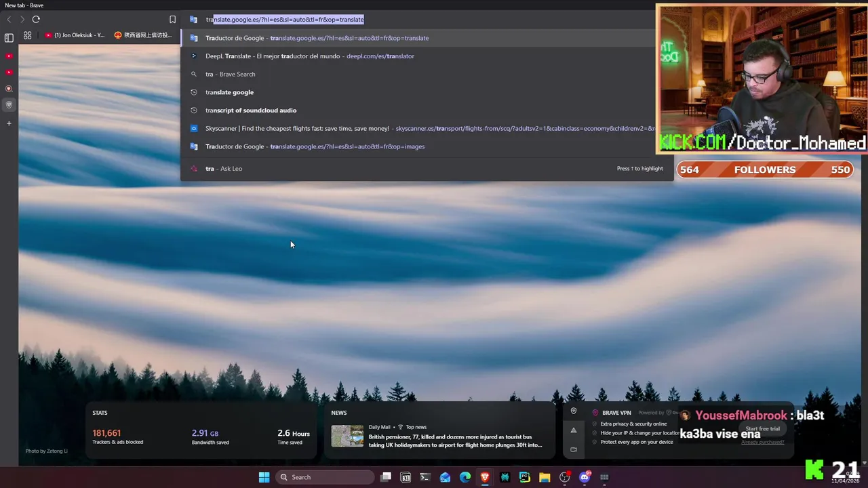This screenshot has width=868, height=488.
Task: Open the British pensioner news headline
Action: pos(455,441)
